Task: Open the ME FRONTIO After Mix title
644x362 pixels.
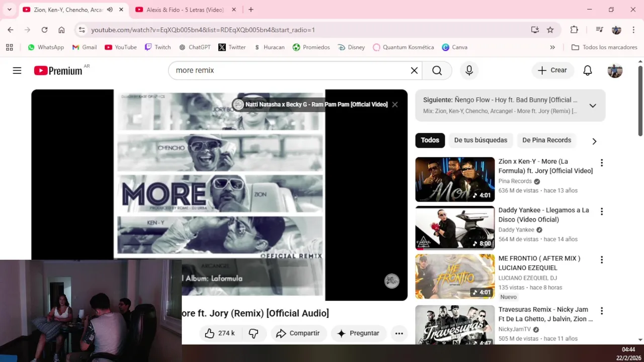Action: (539, 263)
